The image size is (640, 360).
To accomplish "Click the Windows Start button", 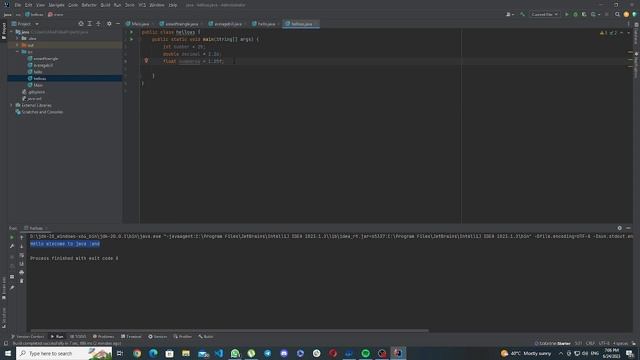I will point(8,353).
